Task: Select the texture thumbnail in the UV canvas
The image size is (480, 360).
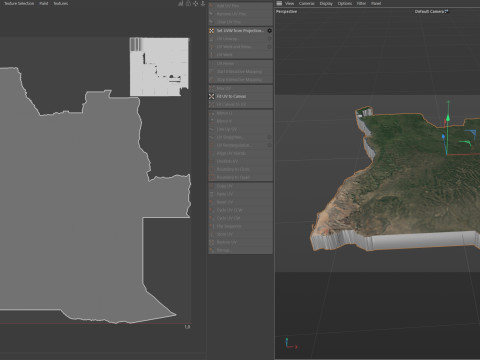Action: click(x=159, y=67)
